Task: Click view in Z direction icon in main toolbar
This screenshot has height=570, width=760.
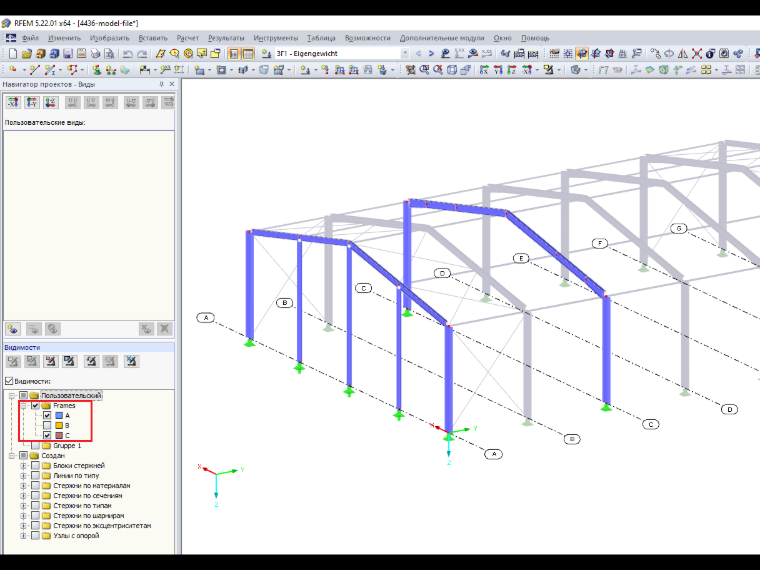Action: [512, 70]
